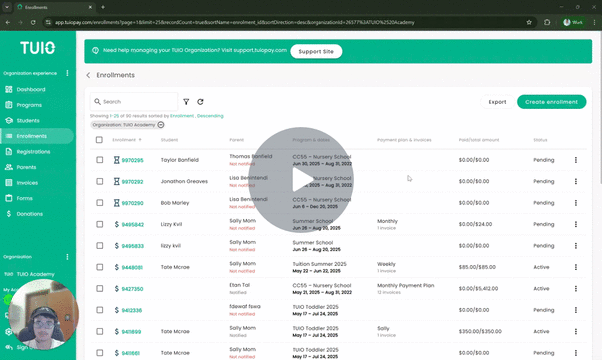Open the browser tab search dropdown
The width and height of the screenshot is (602, 360).
(7, 7)
